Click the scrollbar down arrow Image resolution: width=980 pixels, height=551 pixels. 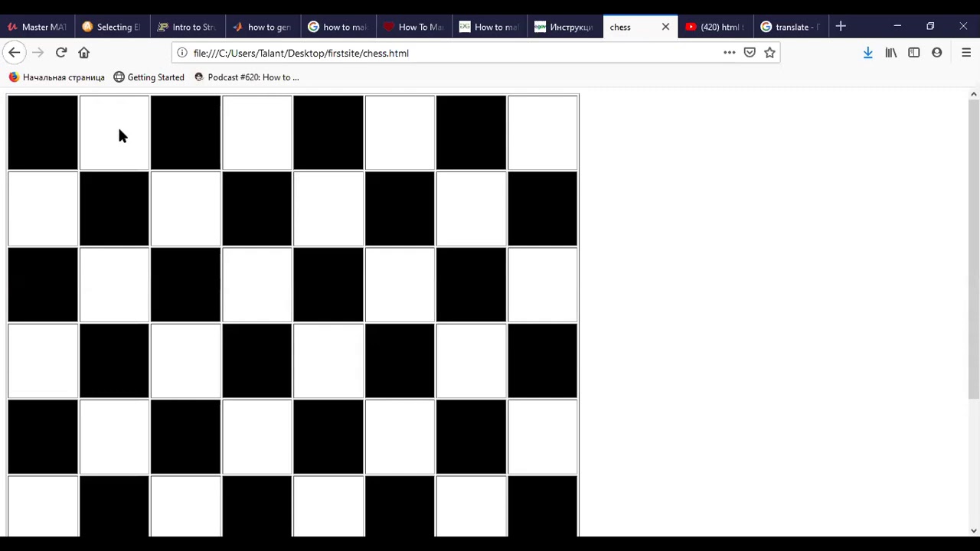(974, 530)
